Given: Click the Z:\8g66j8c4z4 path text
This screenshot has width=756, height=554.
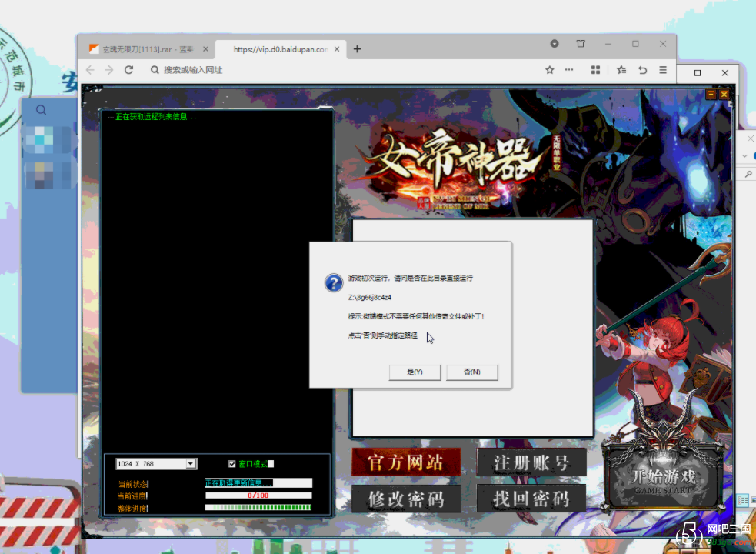Looking at the screenshot, I should pyautogui.click(x=370, y=297).
